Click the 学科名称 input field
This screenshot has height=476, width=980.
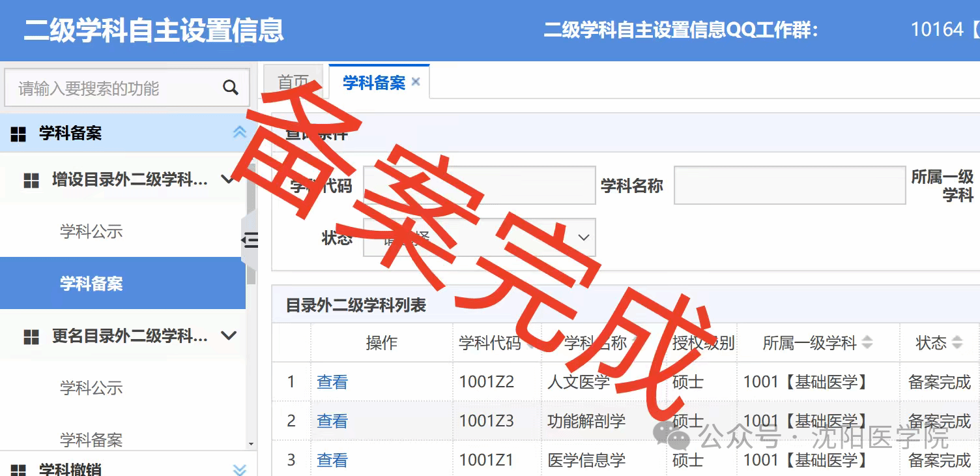pos(789,185)
